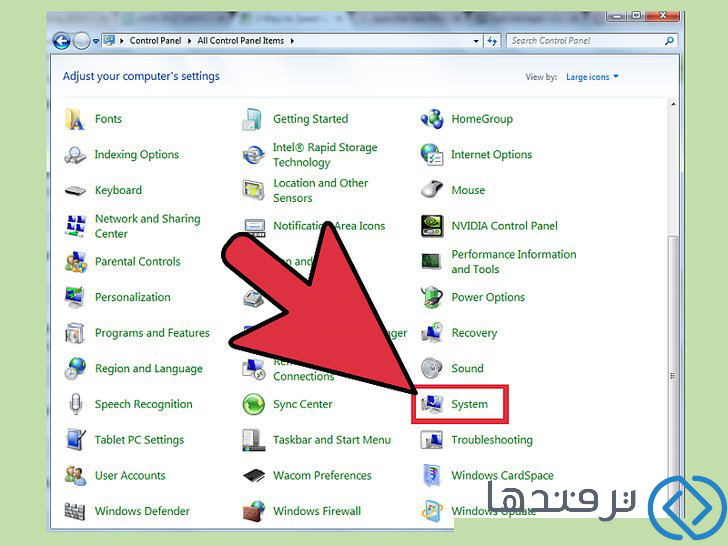Open Wacom Preferences icon
The image size is (728, 546).
[254, 475]
